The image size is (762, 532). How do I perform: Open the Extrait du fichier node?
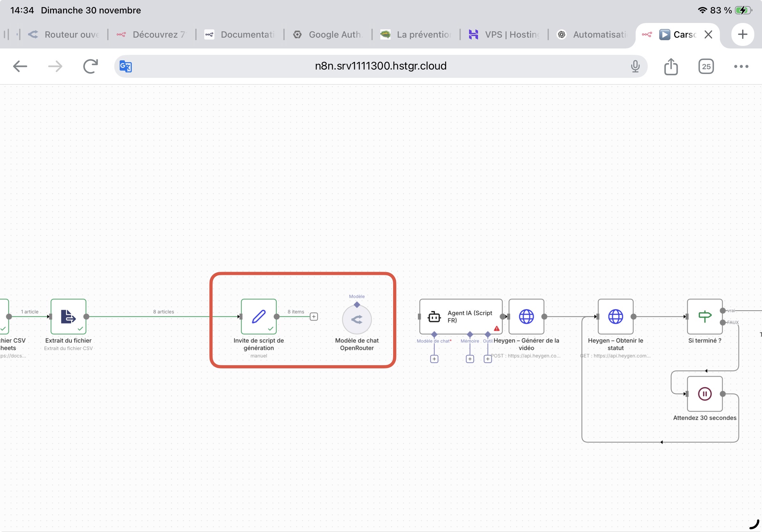pyautogui.click(x=68, y=316)
